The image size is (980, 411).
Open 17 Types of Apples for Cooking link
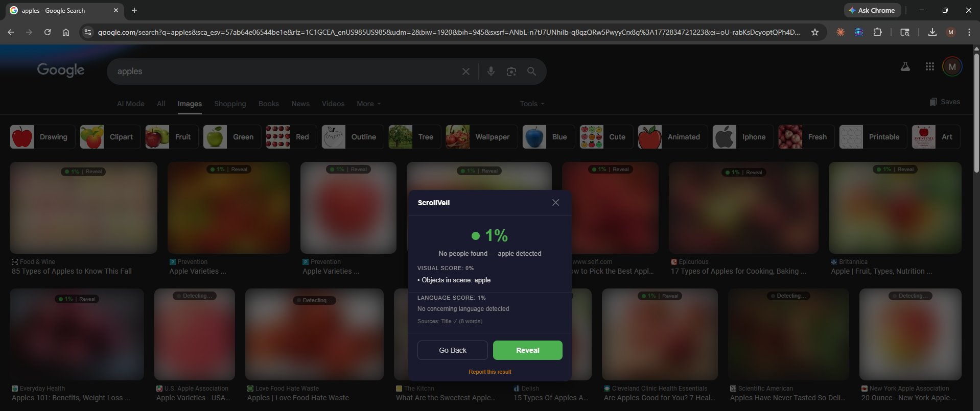(x=738, y=271)
